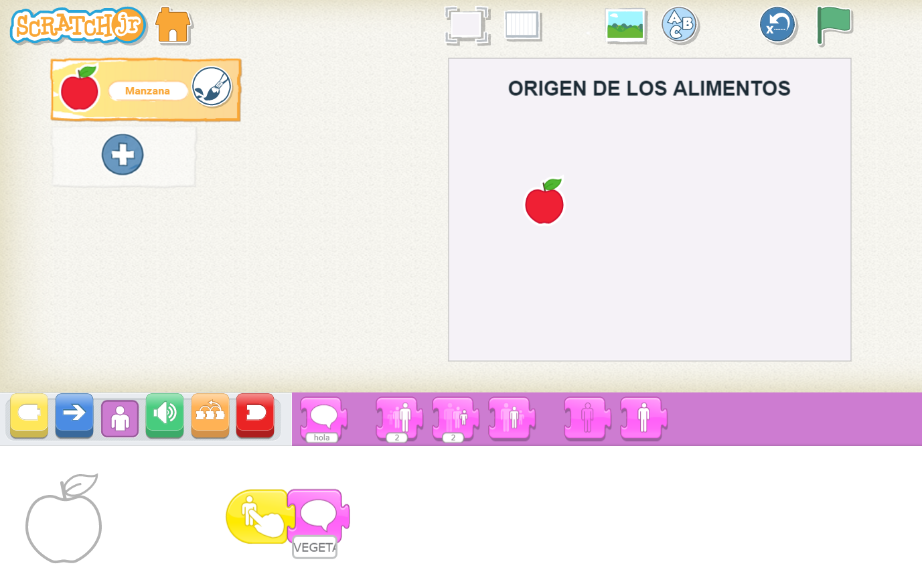Image resolution: width=922 pixels, height=588 pixels.
Task: Select the Manzana name label
Action: [x=147, y=91]
